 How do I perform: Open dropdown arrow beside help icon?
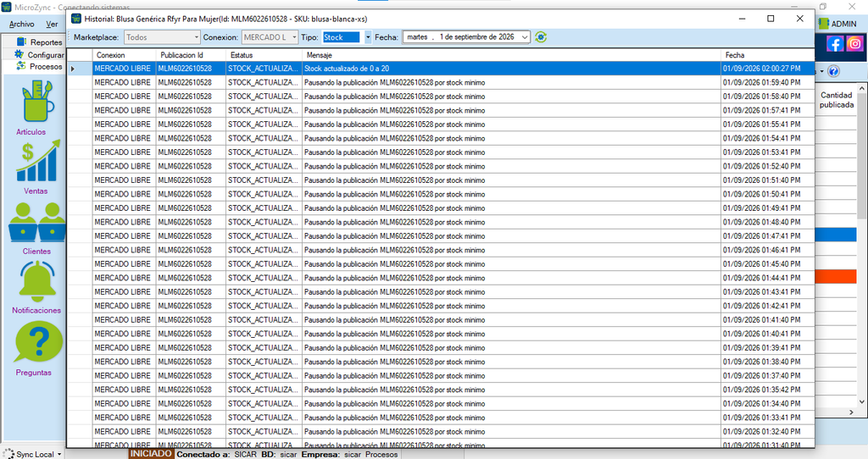coord(822,72)
